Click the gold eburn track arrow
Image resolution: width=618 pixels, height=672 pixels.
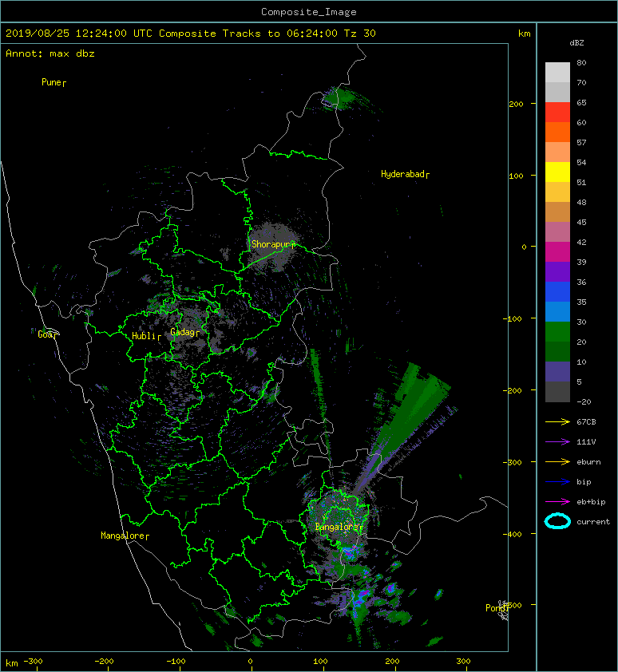pos(557,462)
